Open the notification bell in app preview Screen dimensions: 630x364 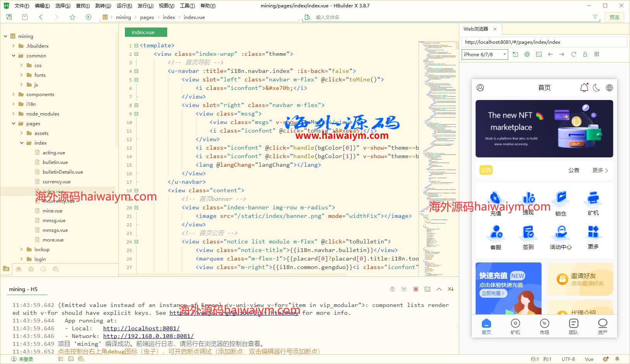584,88
